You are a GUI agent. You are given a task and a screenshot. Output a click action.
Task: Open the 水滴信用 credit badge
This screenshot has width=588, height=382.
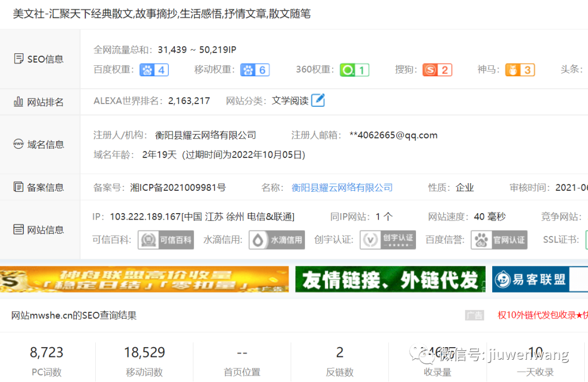click(x=277, y=240)
